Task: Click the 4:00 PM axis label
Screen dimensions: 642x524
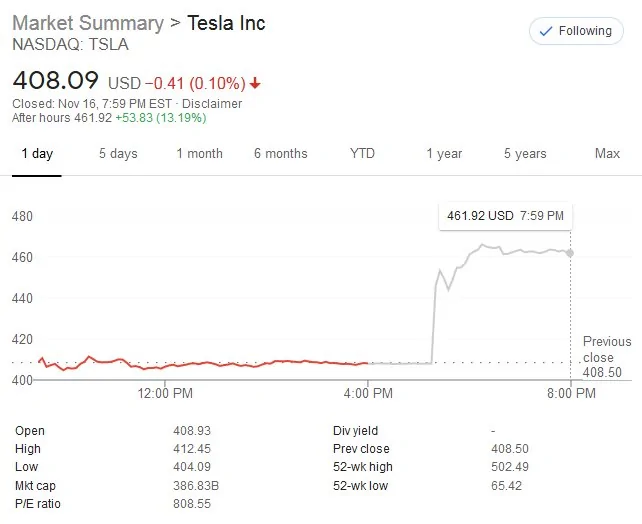Action: [370, 394]
